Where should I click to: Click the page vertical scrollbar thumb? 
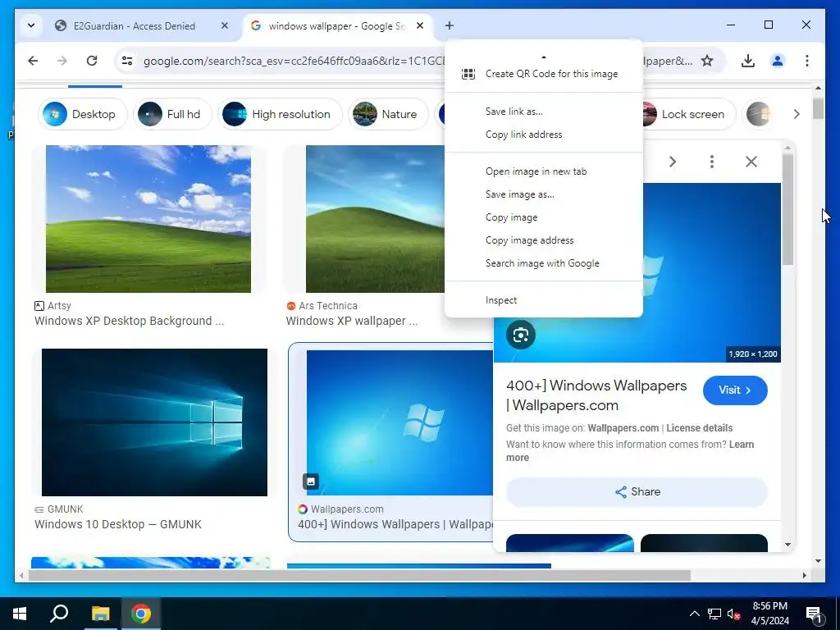point(818,109)
